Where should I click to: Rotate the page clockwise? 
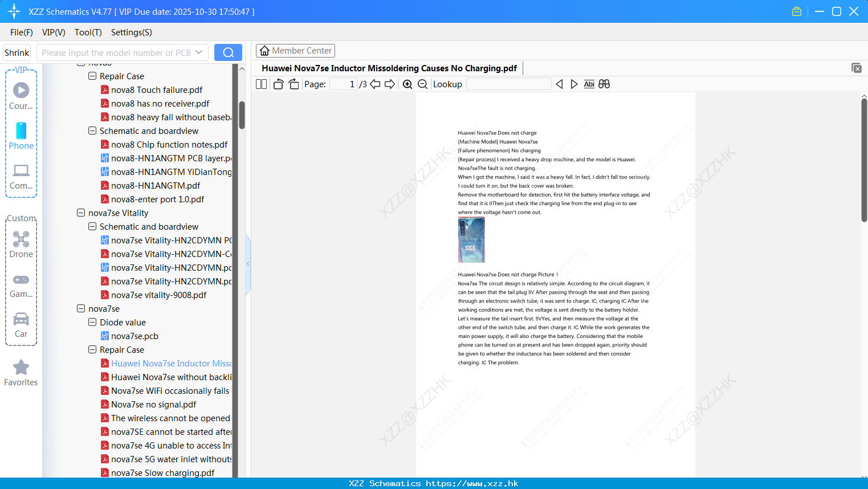coord(294,84)
